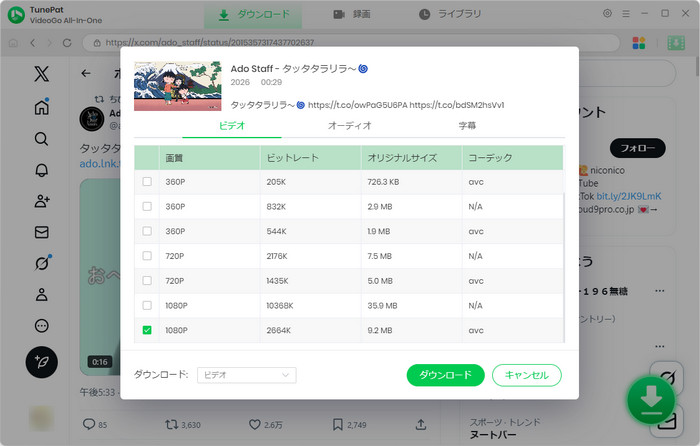Open the ダウンロード type dropdown showing ビデオ

(x=246, y=375)
